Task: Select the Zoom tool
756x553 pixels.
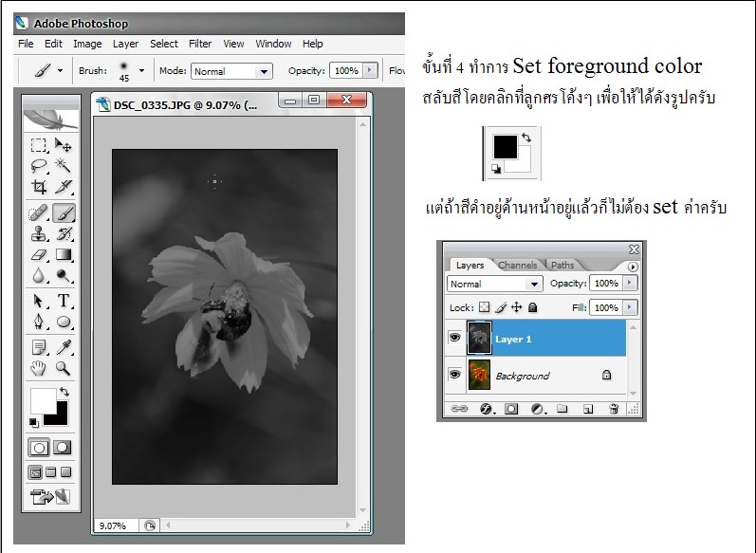Action: [x=64, y=368]
